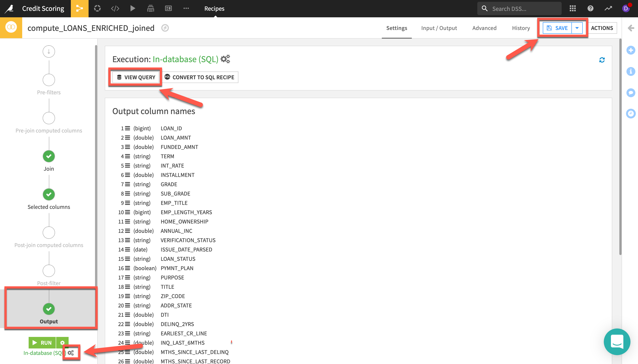Expand the Save dropdown arrow
The height and width of the screenshot is (364, 638).
point(577,28)
